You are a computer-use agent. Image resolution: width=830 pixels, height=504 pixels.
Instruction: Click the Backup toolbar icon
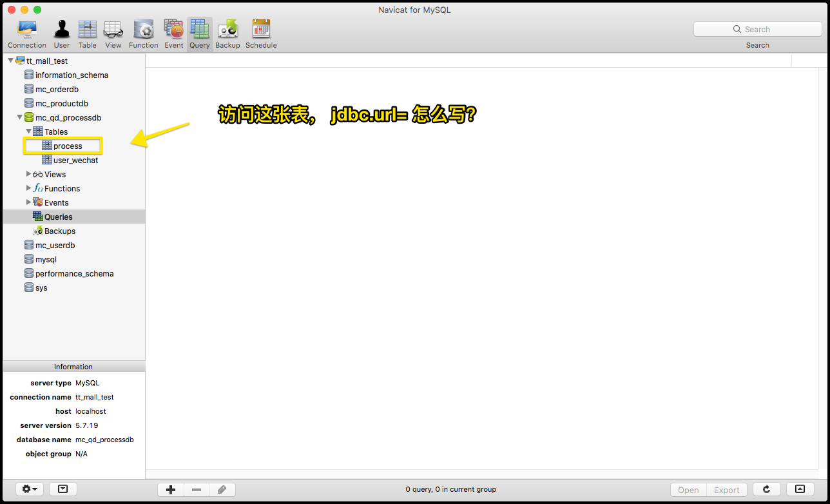227,34
